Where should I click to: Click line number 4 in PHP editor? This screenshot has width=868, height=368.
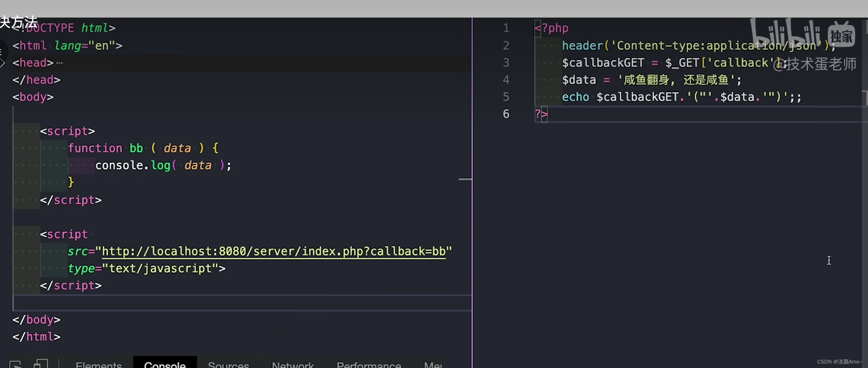(506, 80)
